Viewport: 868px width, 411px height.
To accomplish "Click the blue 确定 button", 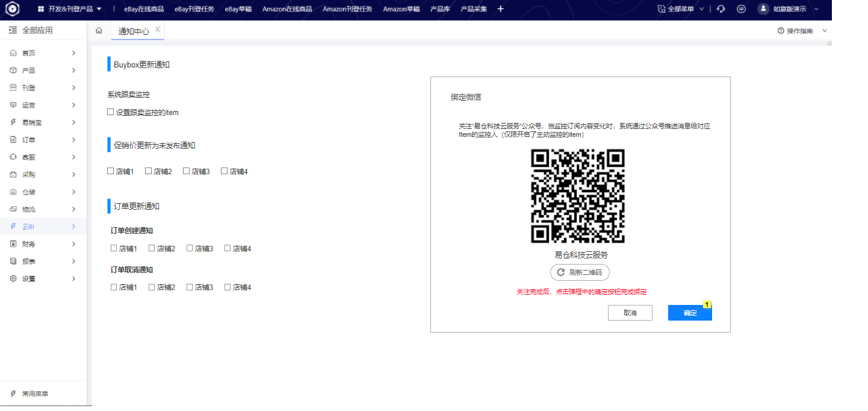I will pos(690,313).
